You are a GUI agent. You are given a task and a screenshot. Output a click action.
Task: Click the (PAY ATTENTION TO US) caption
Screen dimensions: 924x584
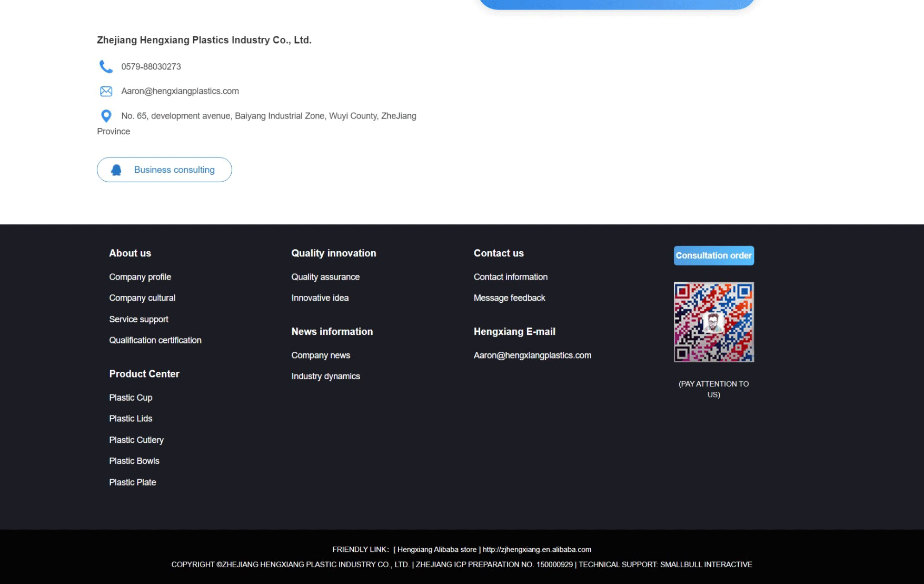(713, 389)
